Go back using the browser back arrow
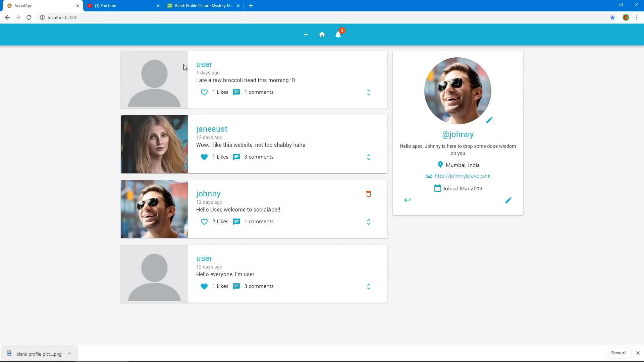This screenshot has width=644, height=362. [x=7, y=17]
